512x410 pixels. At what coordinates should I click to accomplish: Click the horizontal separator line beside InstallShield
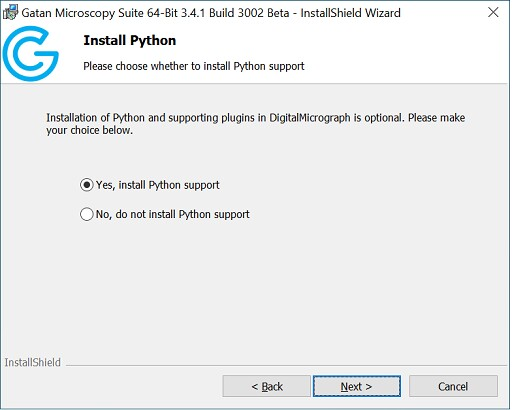pos(287,365)
